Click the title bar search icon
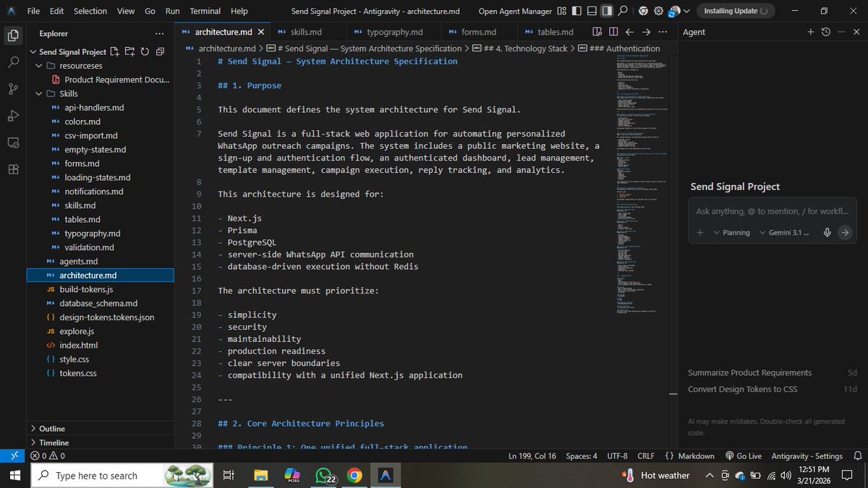Screen dimensions: 868x488 coord(623,11)
